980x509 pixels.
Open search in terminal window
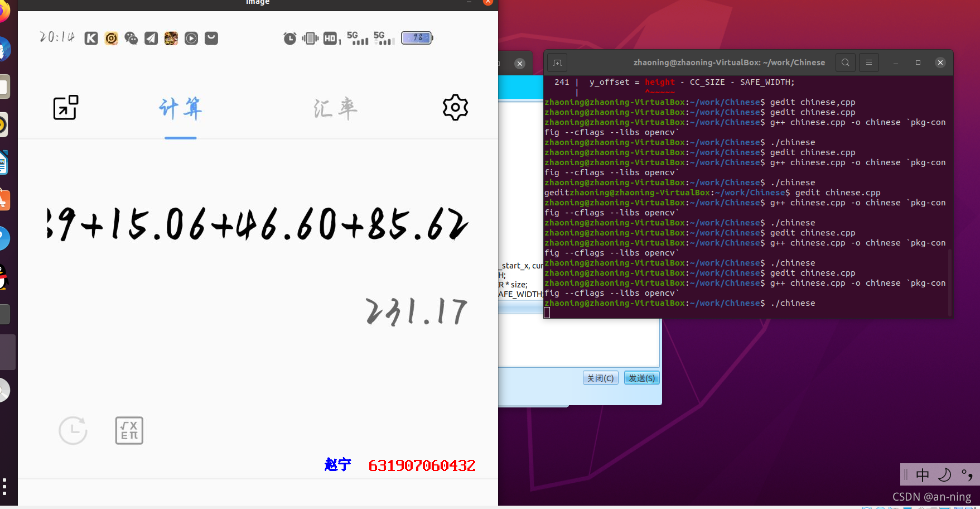click(x=846, y=63)
